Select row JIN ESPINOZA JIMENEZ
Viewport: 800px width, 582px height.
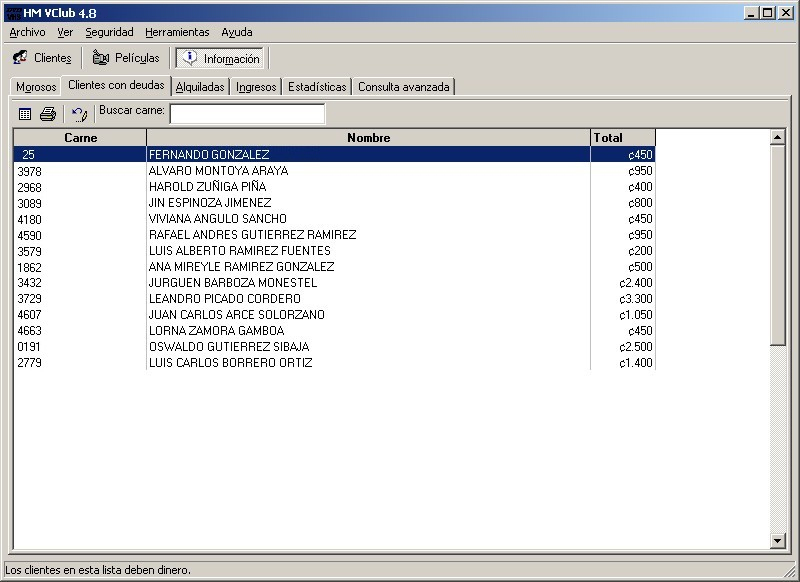point(334,203)
